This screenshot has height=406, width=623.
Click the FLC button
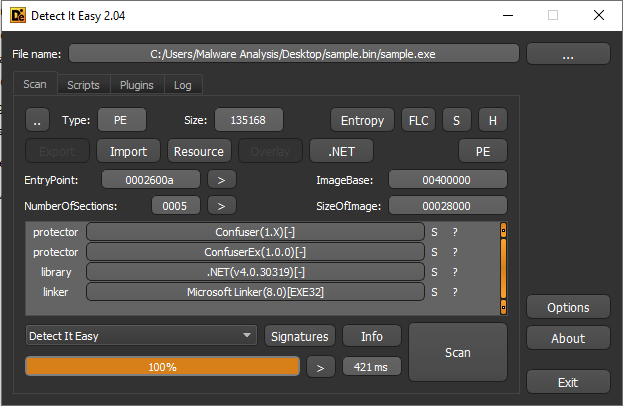(418, 120)
